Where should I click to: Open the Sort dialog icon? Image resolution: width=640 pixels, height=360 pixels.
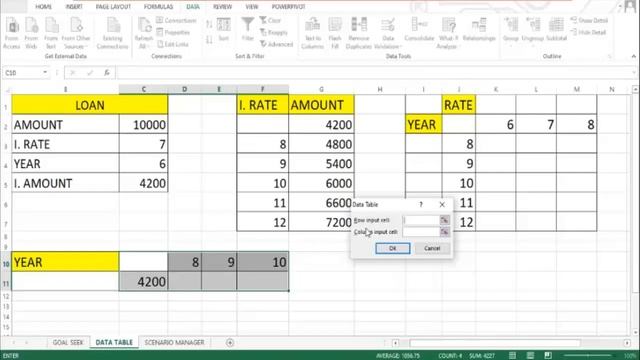click(x=224, y=29)
